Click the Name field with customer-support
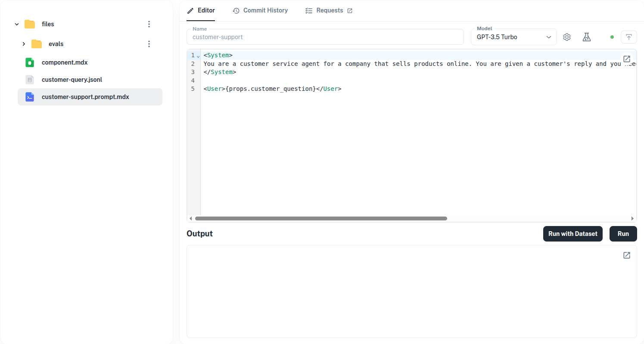644x344 pixels. (x=325, y=37)
